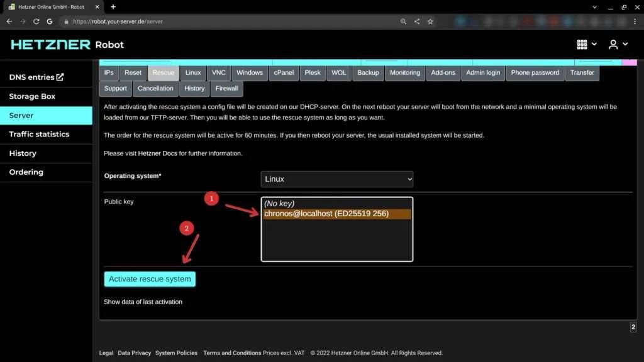Image resolution: width=644 pixels, height=362 pixels.
Task: Switch to the Firewall tab
Action: (226, 89)
